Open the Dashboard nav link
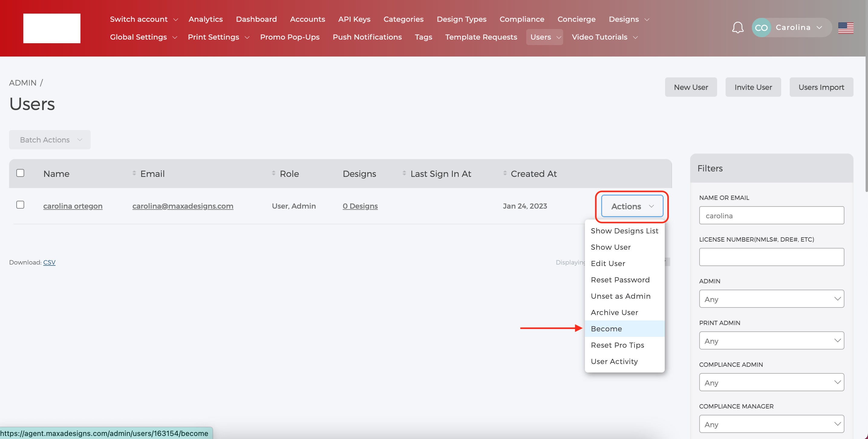This screenshot has width=868, height=439. click(256, 19)
